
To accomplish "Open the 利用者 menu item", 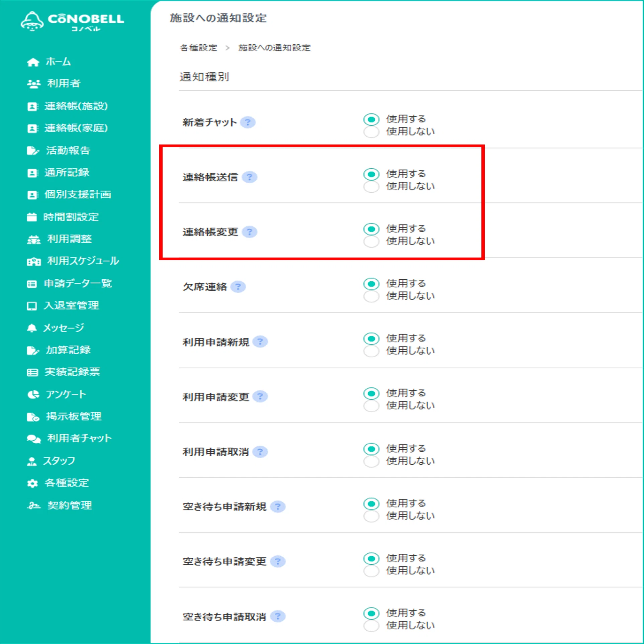I will pyautogui.click(x=54, y=84).
